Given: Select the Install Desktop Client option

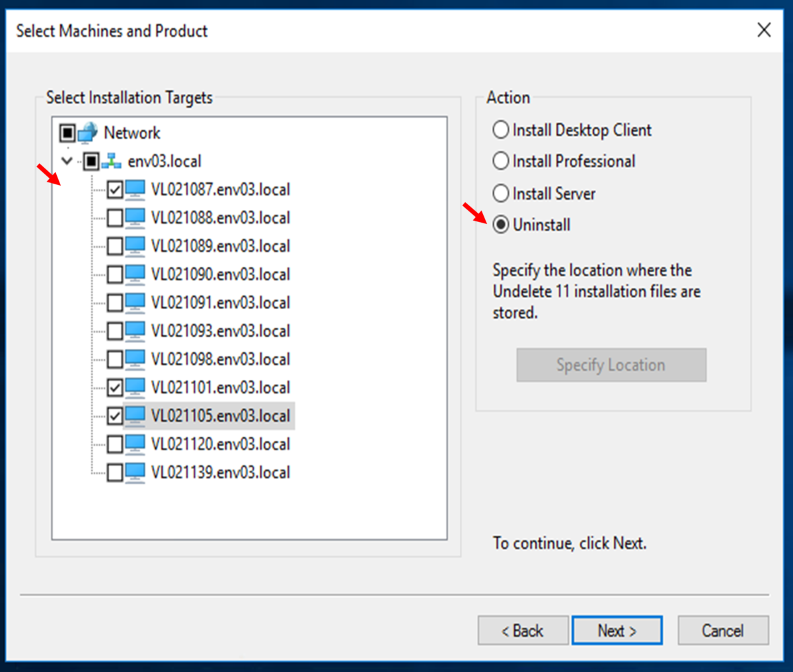Looking at the screenshot, I should point(500,130).
